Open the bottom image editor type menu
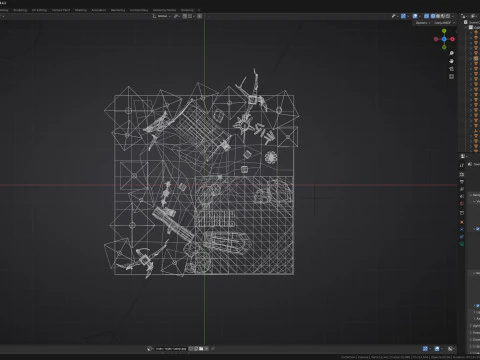This screenshot has height=360, width=480. [149, 349]
